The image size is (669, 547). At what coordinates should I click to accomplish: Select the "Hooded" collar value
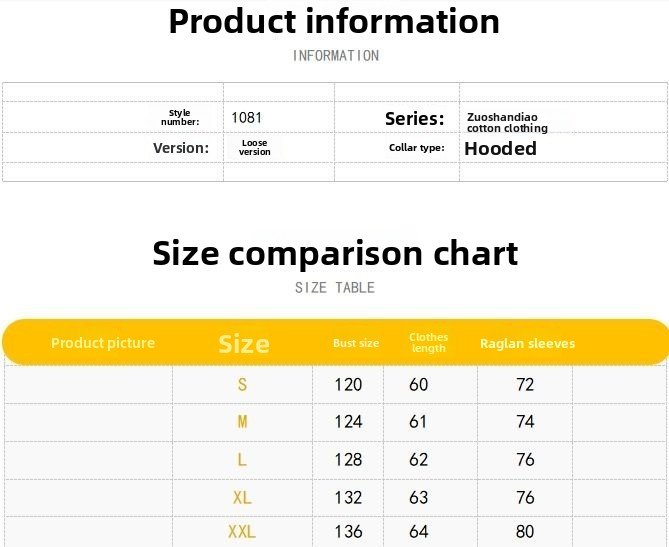click(500, 149)
